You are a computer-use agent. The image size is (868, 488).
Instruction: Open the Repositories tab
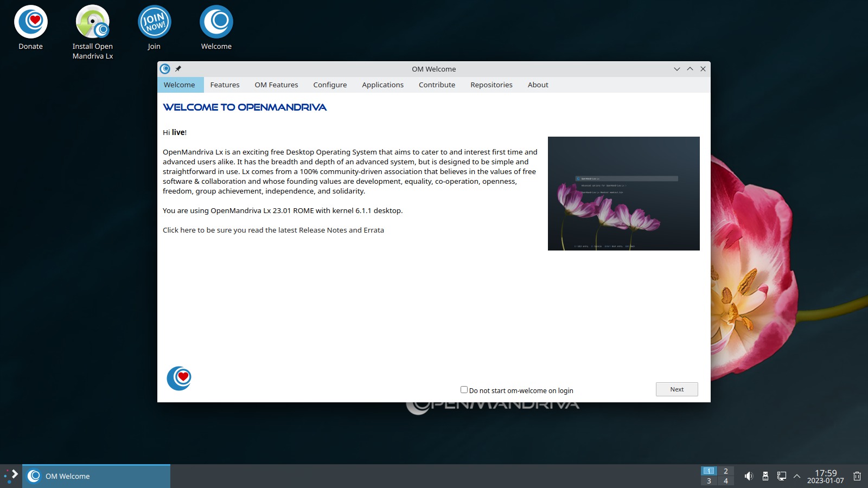pos(492,85)
